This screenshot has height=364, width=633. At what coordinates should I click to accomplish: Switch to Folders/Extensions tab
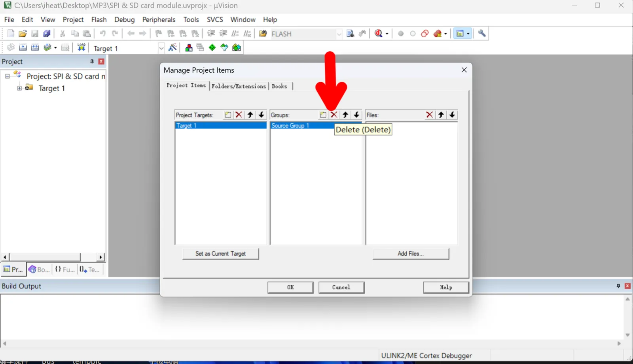point(239,86)
